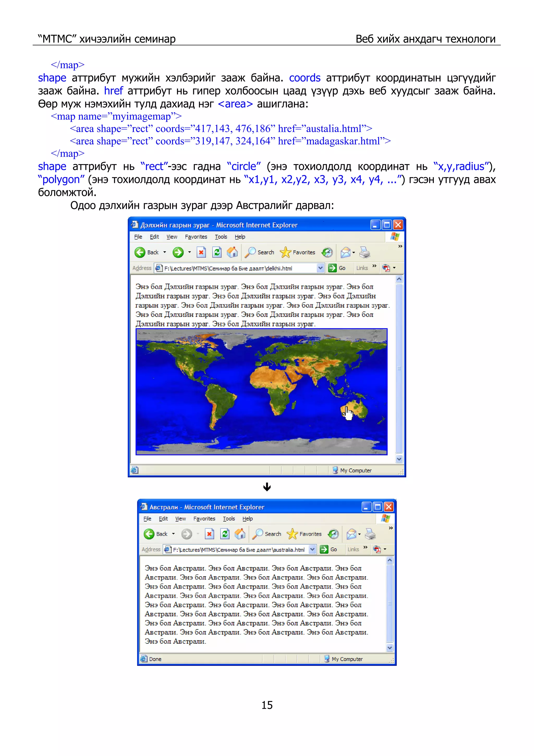Expand address bar dropdown in world map browser

click(320, 268)
